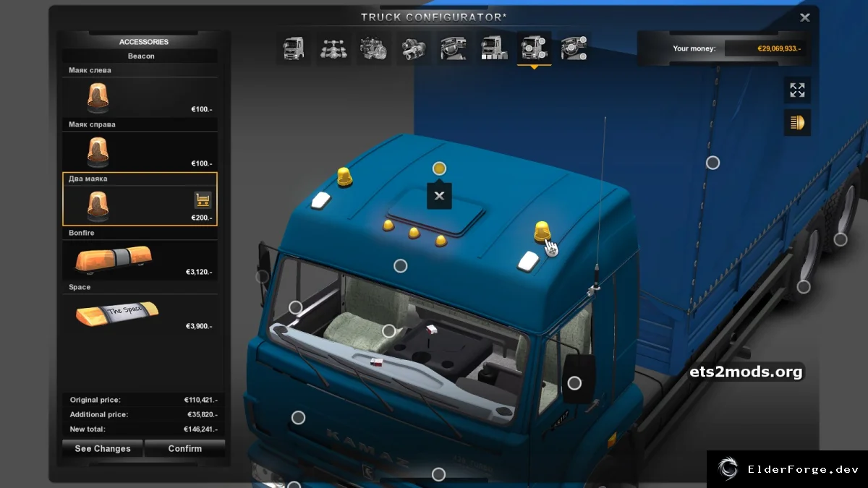This screenshot has height=488, width=868.
Task: Choose the Bonfire light bar accessory
Action: tap(140, 254)
